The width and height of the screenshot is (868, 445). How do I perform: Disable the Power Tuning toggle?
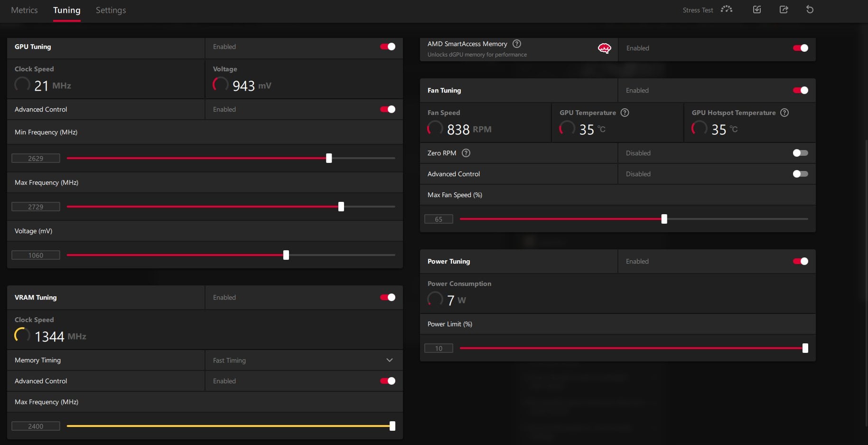pos(801,261)
